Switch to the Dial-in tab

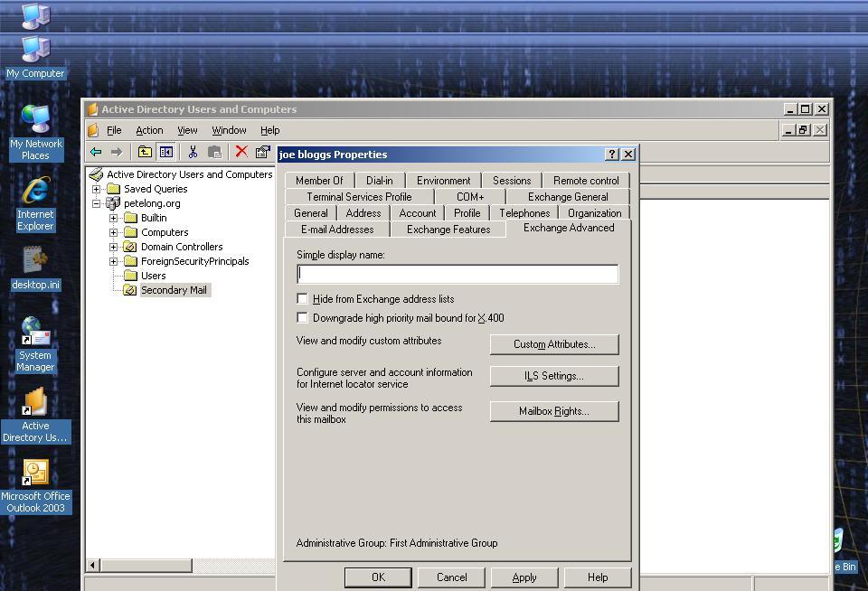pos(379,181)
